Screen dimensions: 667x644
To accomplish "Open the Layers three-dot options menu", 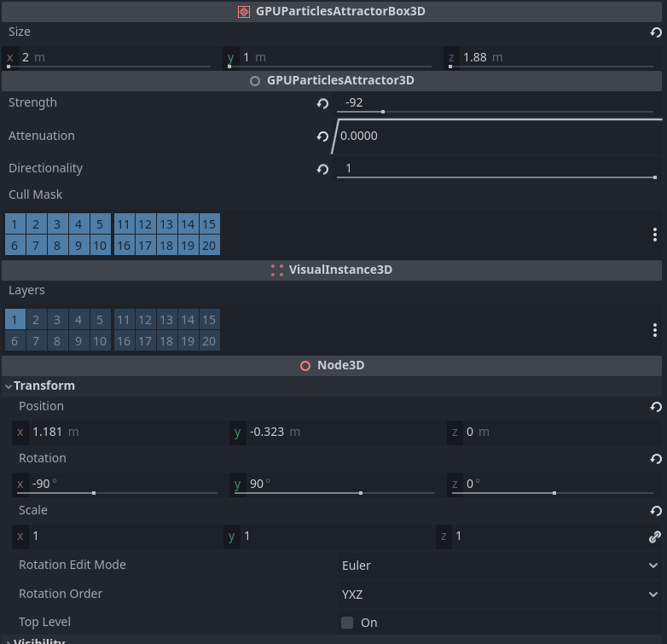I will [654, 330].
